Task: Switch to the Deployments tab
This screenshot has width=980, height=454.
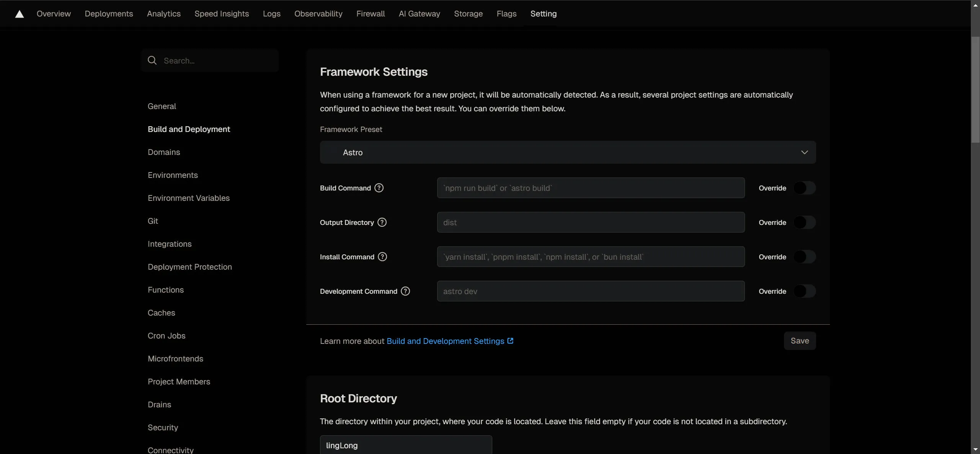Action: click(x=109, y=14)
